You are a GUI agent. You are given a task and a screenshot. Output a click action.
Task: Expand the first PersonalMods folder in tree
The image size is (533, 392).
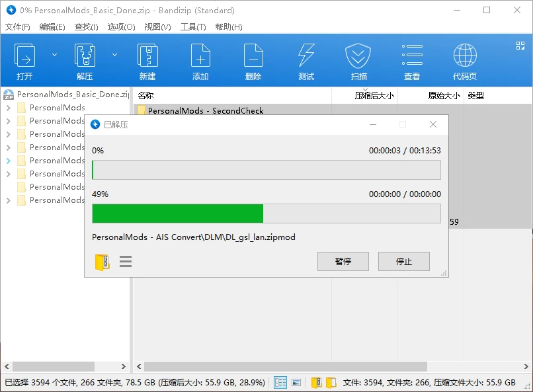9,108
